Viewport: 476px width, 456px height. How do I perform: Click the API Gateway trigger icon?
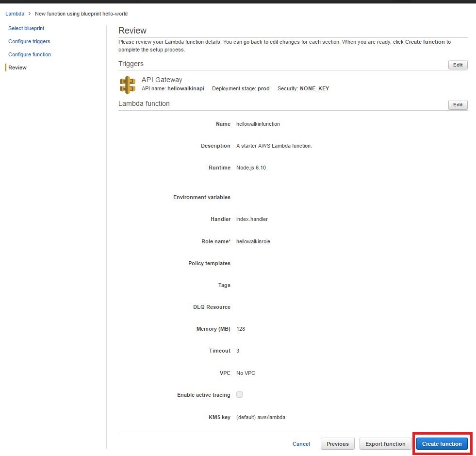(127, 84)
